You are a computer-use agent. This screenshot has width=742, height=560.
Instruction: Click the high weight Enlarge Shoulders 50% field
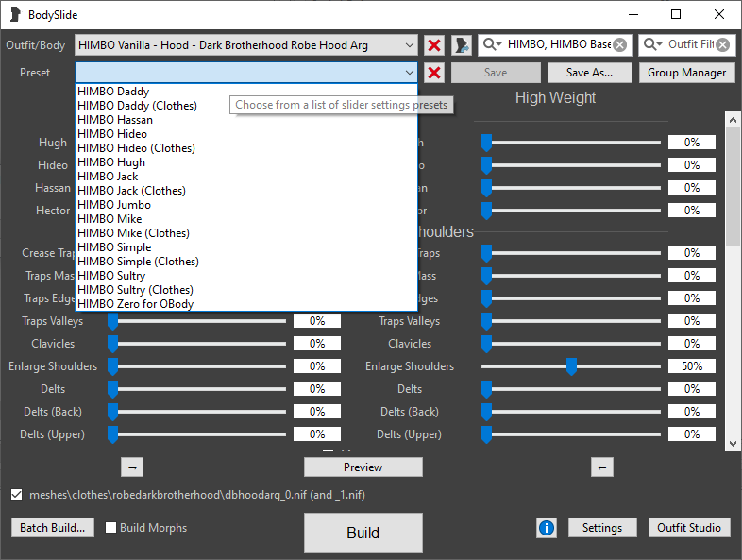692,365
